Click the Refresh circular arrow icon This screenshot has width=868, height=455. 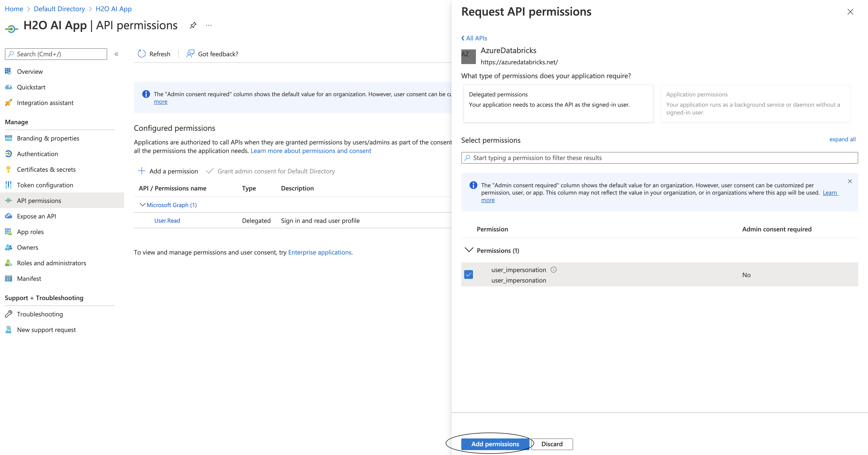(x=142, y=54)
